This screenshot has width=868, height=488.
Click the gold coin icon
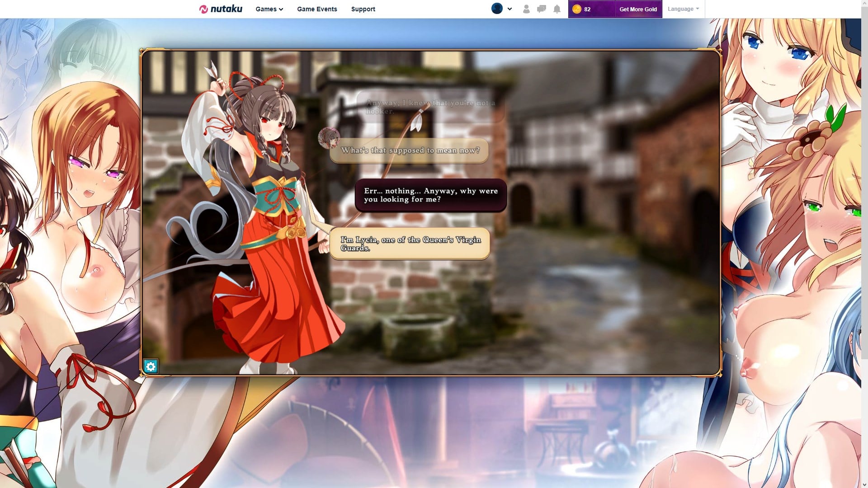point(576,9)
